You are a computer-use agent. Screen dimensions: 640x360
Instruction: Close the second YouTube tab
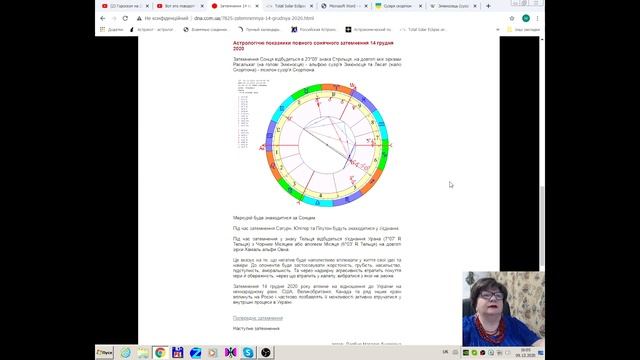tap(202, 6)
